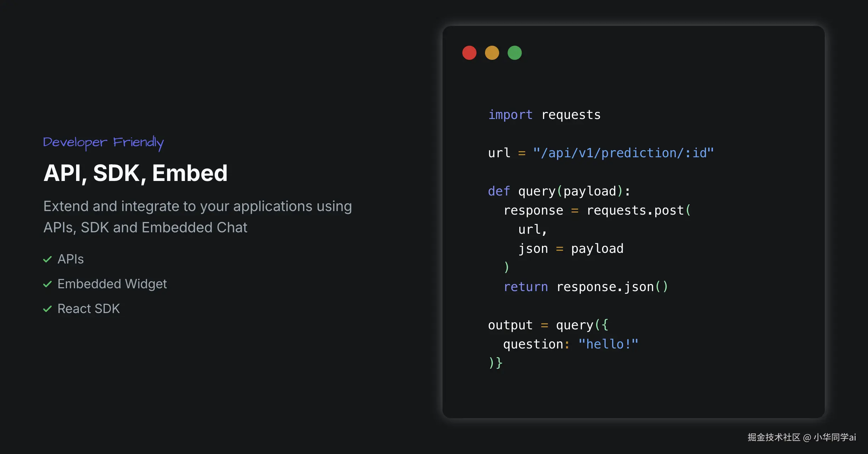Click the Developer Friendly label
This screenshot has height=454, width=868.
(103, 142)
